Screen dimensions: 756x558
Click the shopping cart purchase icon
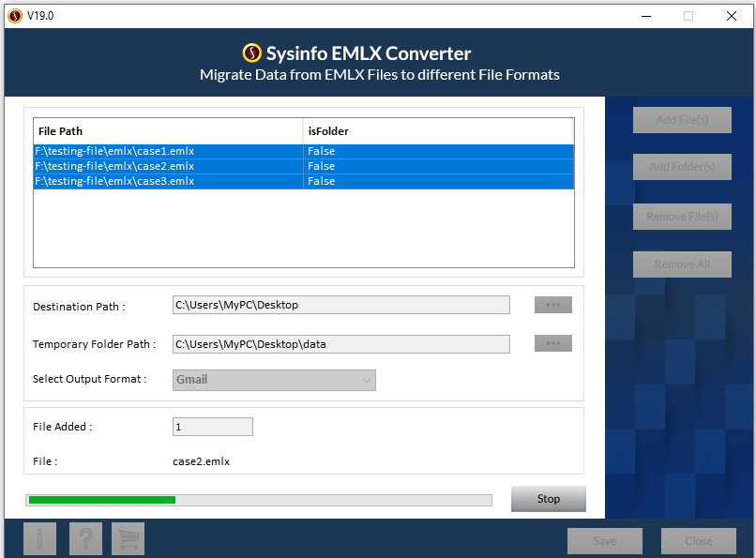(129, 539)
